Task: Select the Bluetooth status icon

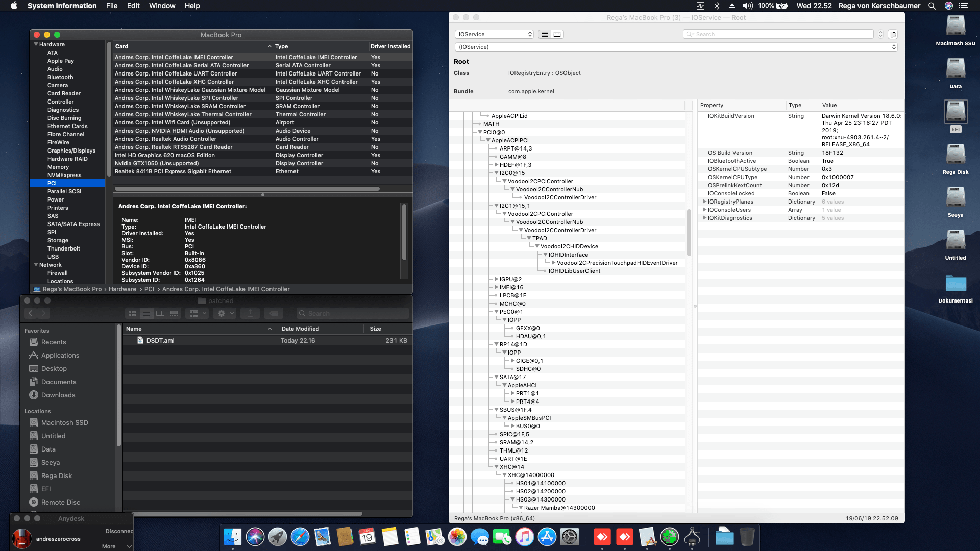Action: click(x=717, y=6)
